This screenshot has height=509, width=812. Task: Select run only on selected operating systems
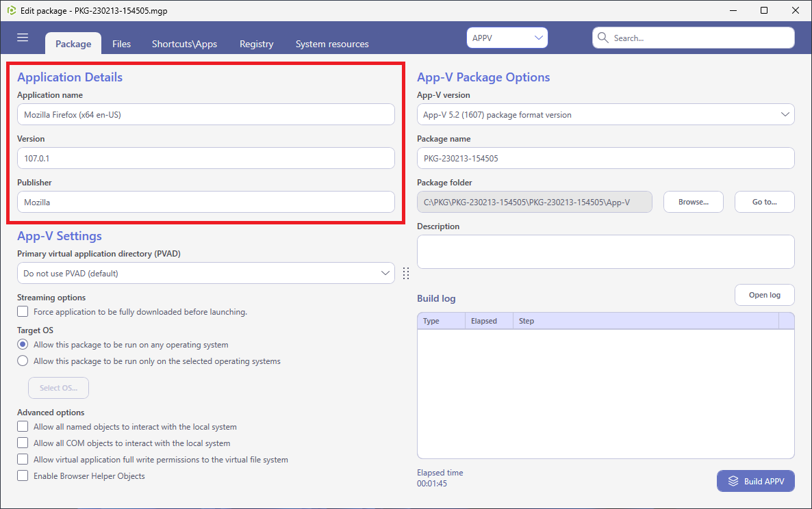(x=23, y=361)
